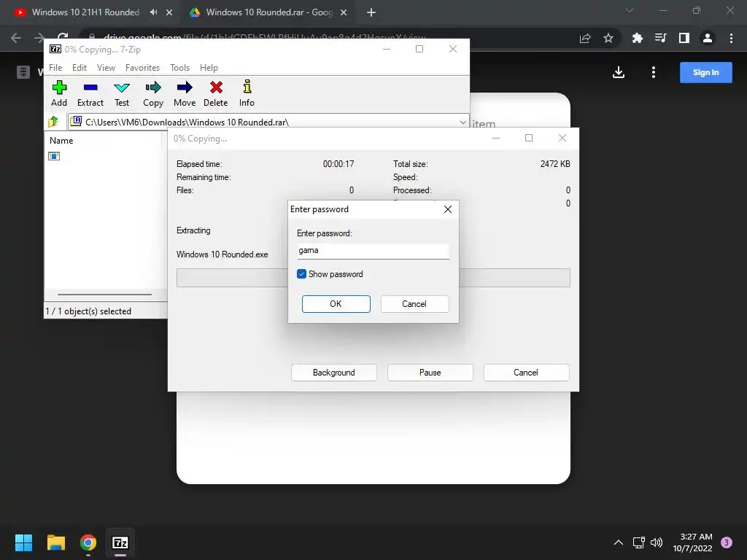Open the Windows Start menu
This screenshot has height=560, width=747.
tap(23, 542)
